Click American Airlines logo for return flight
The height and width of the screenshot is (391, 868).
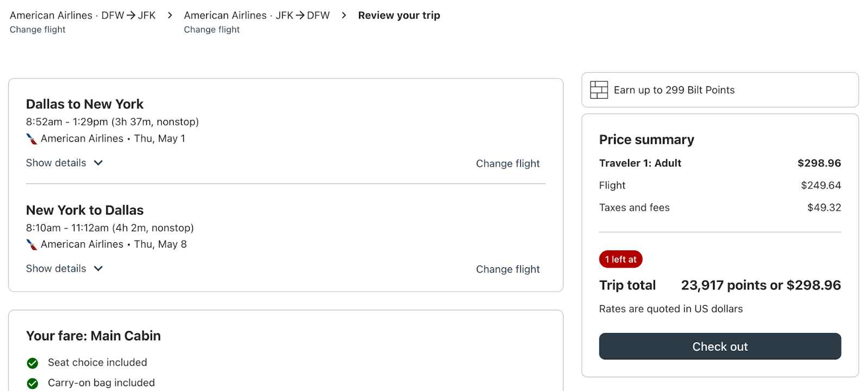[32, 245]
